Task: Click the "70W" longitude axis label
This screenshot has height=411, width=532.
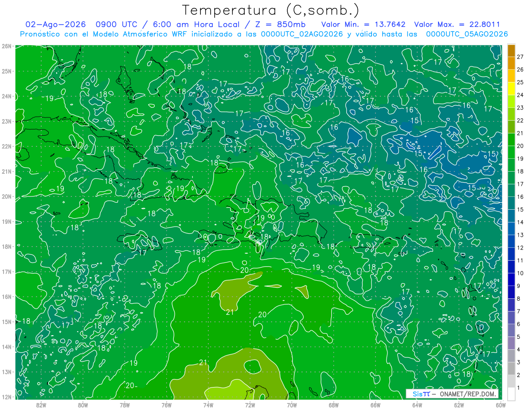Action: pos(292,405)
